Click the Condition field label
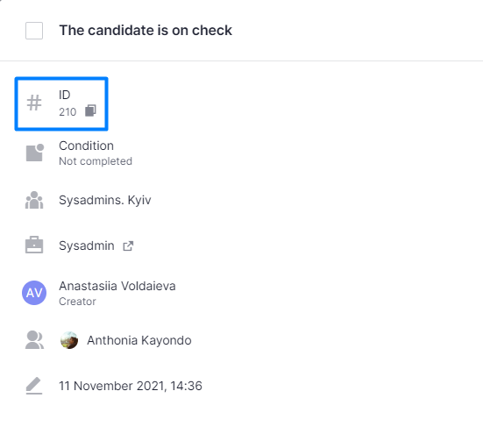The width and height of the screenshot is (483, 448). [x=86, y=146]
